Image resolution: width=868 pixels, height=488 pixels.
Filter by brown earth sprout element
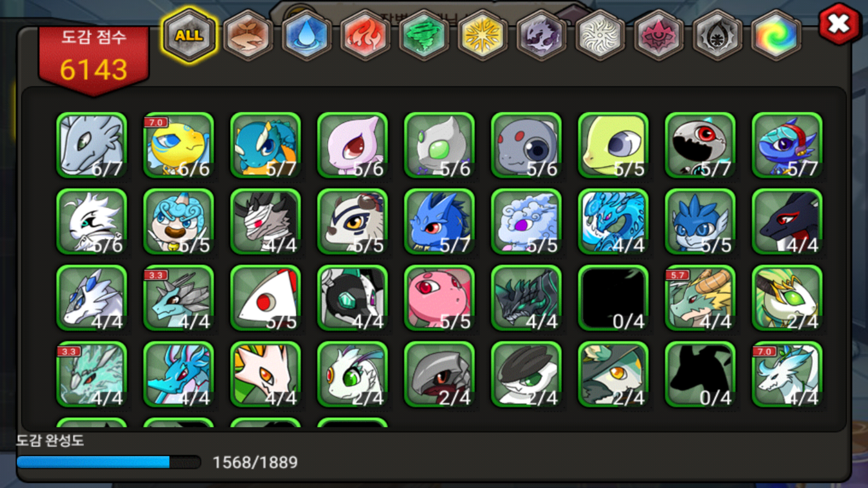click(x=248, y=35)
